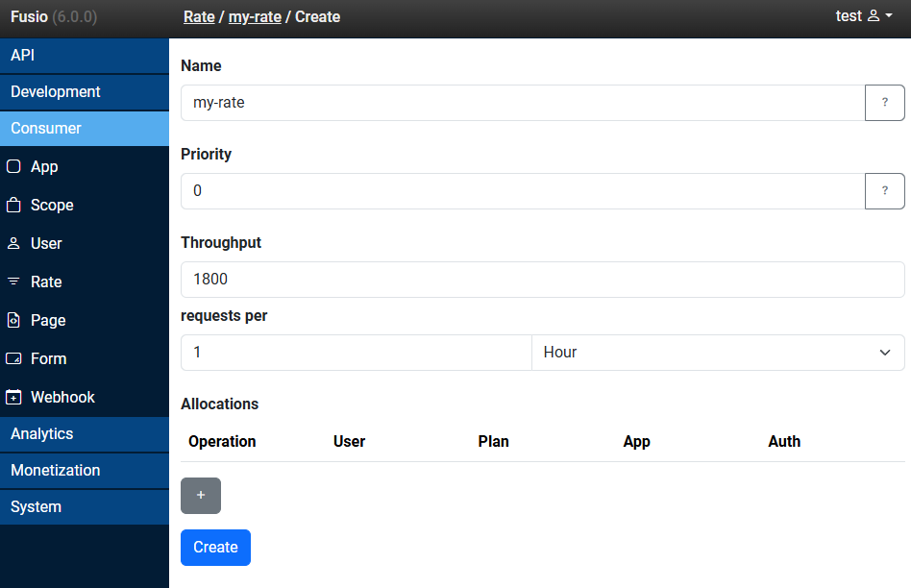Open the Hour timespan dropdown
The width and height of the screenshot is (911, 588).
[718, 353]
